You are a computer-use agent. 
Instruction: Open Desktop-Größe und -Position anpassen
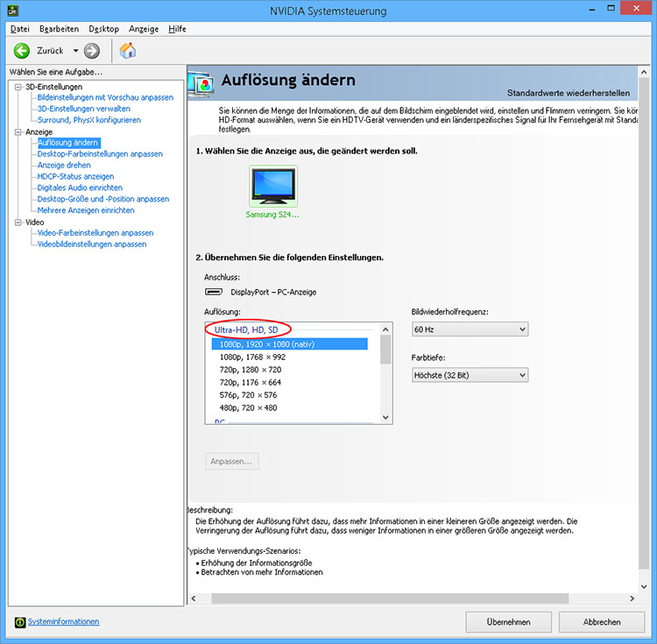click(103, 200)
